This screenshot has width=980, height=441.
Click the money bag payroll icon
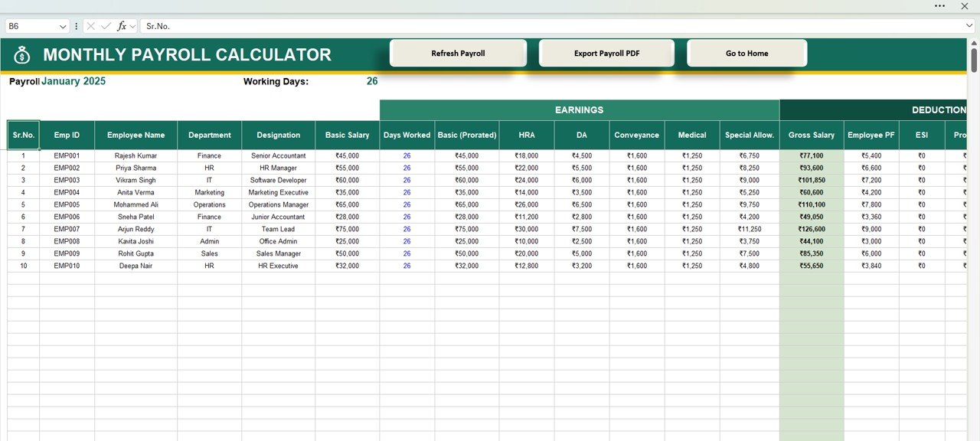tap(22, 55)
